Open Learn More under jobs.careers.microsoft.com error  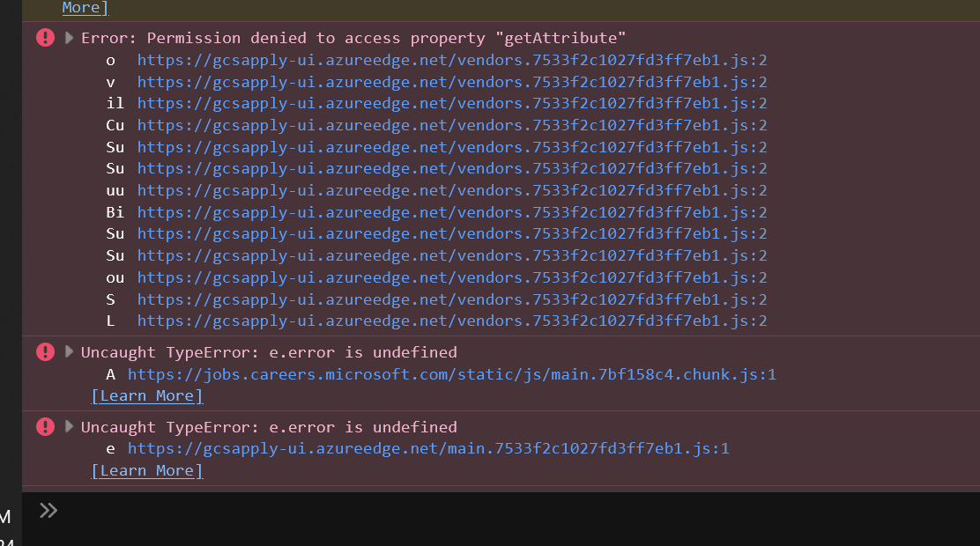[147, 396]
